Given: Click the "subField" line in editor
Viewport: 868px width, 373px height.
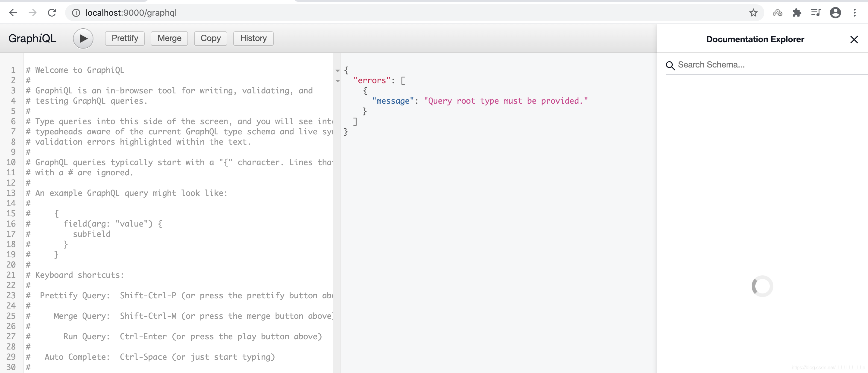Looking at the screenshot, I should (x=92, y=234).
